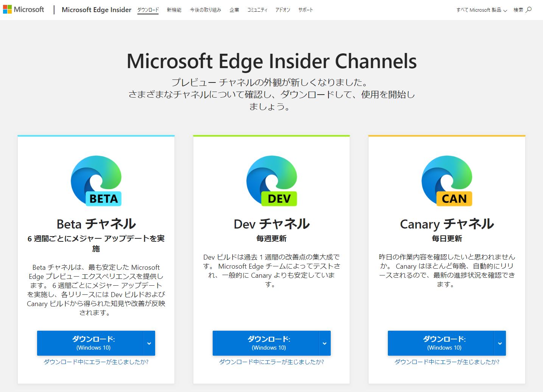Download Dev channel for Windows 10

tap(266, 343)
